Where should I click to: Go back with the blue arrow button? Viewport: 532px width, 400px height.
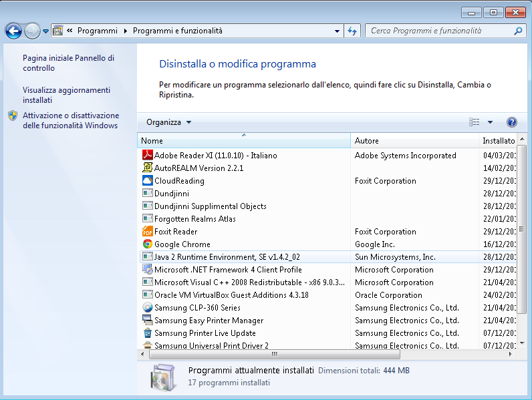[x=13, y=31]
